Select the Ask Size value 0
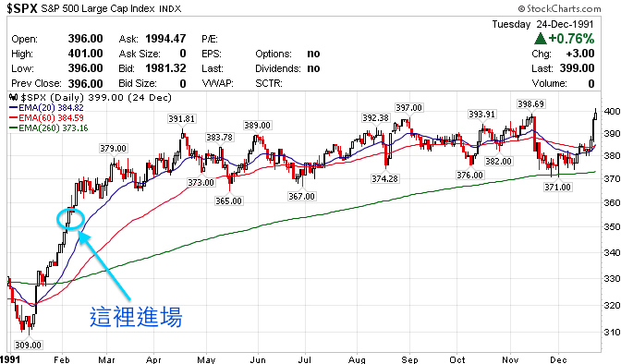 tap(183, 54)
